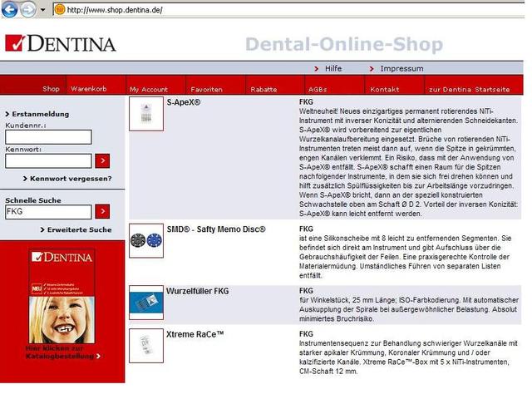The image size is (532, 399).
Task: Open the SMD Safty Memo Disc thumbnail
Action: [x=146, y=240]
